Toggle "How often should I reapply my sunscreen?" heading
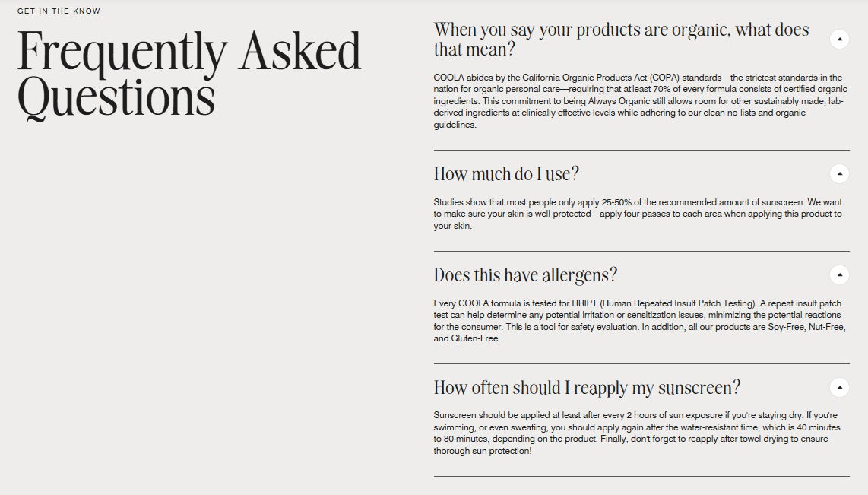 pyautogui.click(x=587, y=387)
